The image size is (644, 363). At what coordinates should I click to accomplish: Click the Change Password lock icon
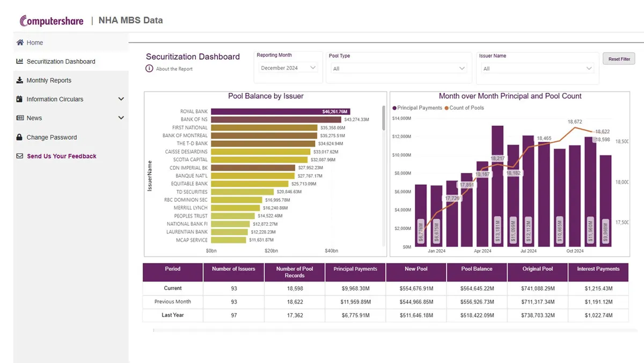pos(20,137)
